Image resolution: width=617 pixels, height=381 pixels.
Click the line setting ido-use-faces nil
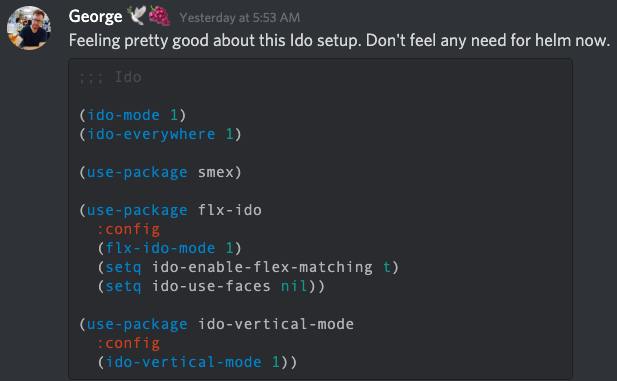point(211,286)
